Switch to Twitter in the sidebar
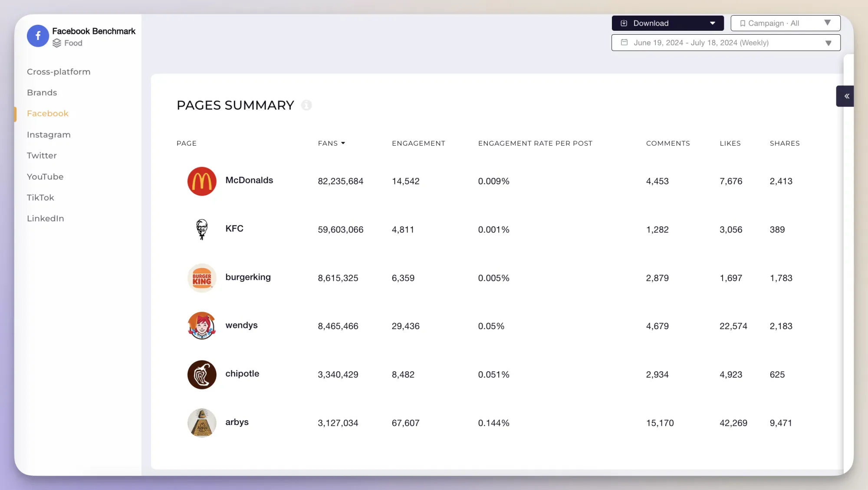 [42, 156]
